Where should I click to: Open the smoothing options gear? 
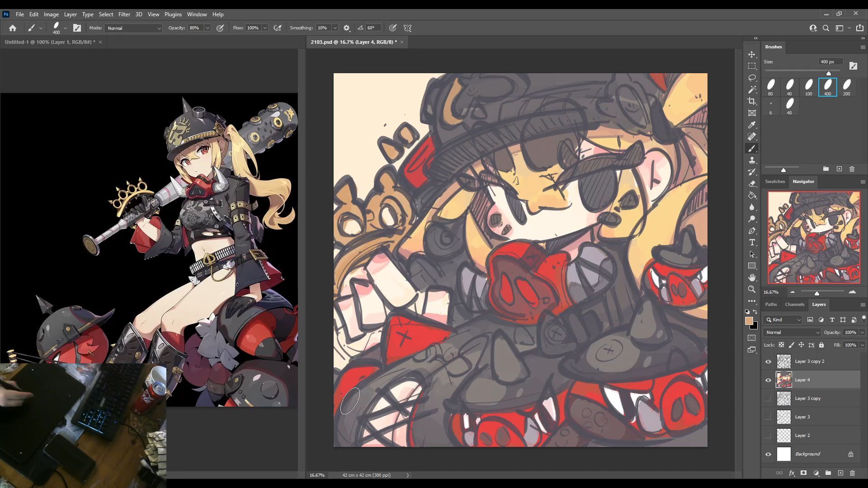(x=347, y=28)
